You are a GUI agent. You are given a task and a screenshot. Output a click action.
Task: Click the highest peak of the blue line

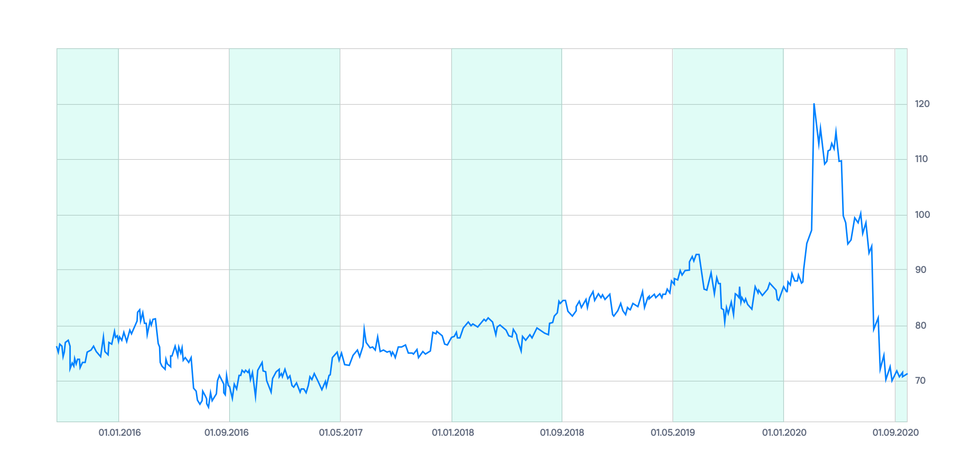[x=814, y=104]
